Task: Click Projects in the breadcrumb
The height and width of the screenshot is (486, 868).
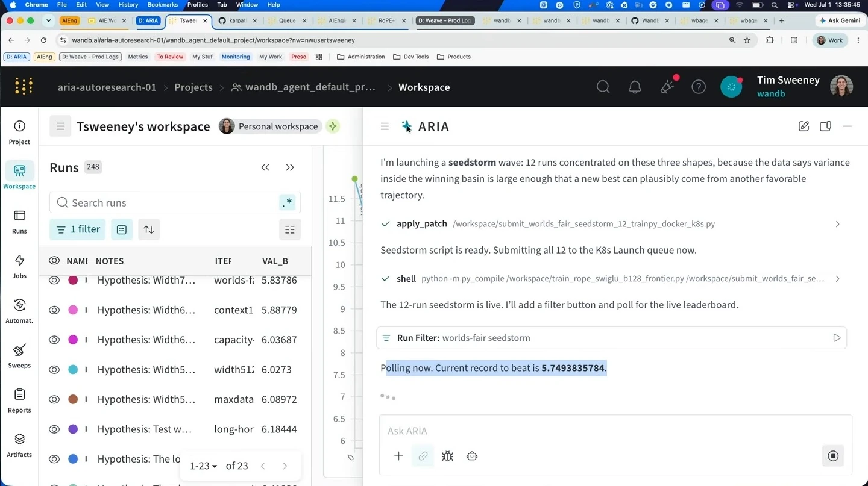Action: pyautogui.click(x=193, y=87)
